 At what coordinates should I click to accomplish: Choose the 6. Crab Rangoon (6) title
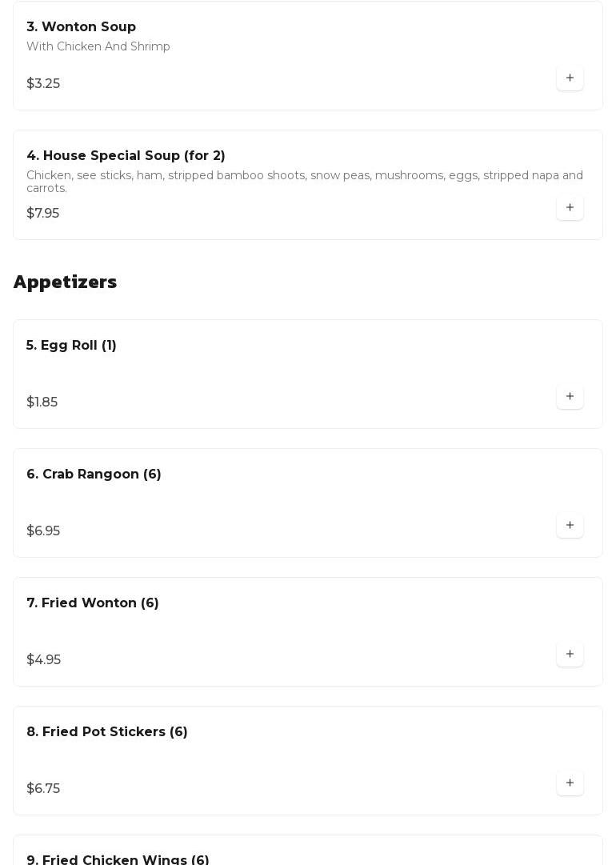coord(94,475)
